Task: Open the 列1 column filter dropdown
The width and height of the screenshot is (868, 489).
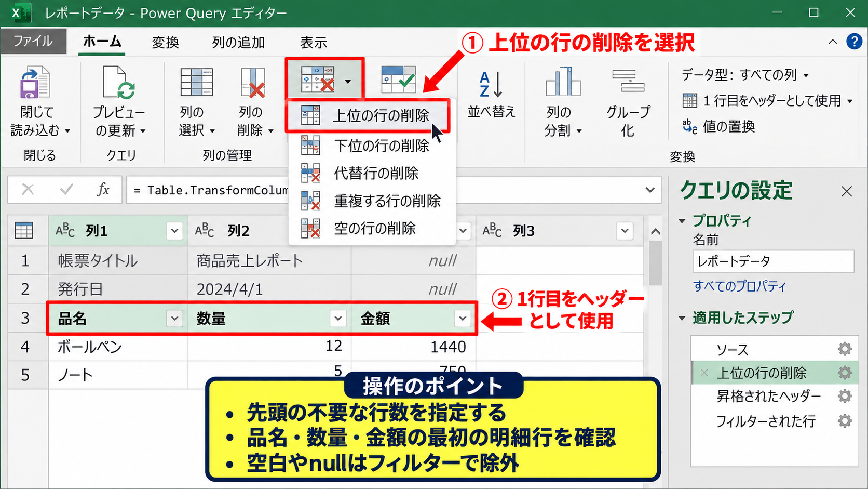Action: coord(175,231)
